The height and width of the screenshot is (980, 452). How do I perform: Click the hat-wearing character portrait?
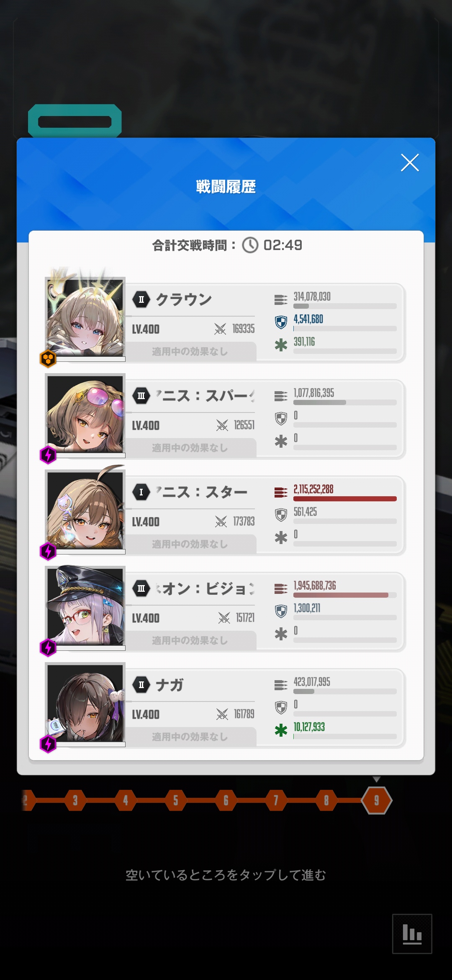85,606
